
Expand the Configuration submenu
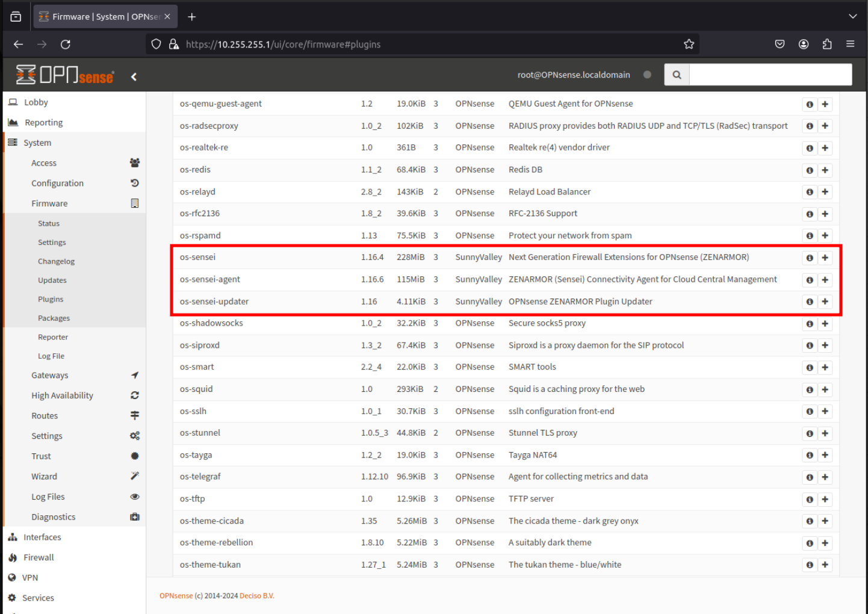74,183
